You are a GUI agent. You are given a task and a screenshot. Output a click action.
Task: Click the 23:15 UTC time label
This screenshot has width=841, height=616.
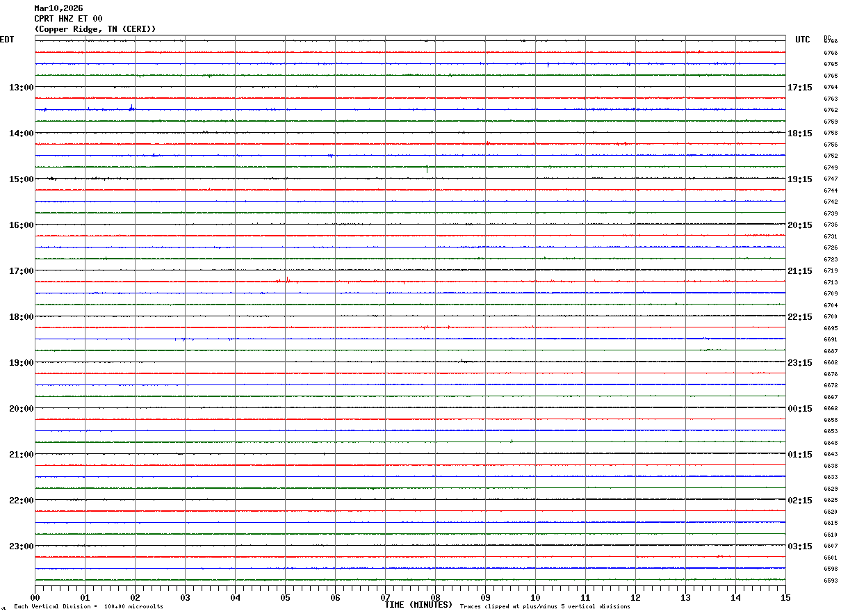point(800,363)
